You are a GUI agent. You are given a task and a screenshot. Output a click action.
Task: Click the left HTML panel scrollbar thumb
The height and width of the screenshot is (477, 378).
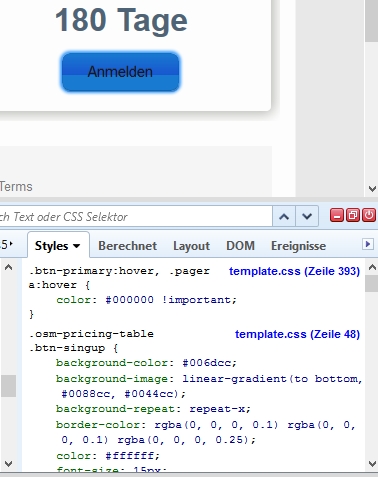coord(9,386)
